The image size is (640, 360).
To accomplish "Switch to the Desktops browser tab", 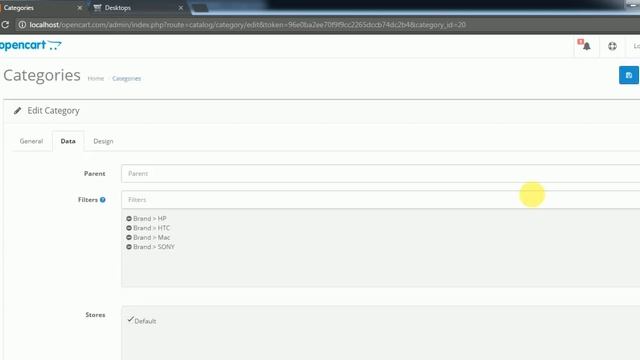I will 139,8.
